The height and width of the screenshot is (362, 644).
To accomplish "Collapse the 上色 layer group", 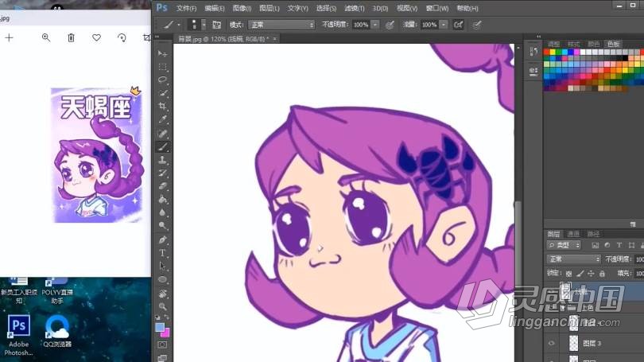I will pyautogui.click(x=563, y=308).
